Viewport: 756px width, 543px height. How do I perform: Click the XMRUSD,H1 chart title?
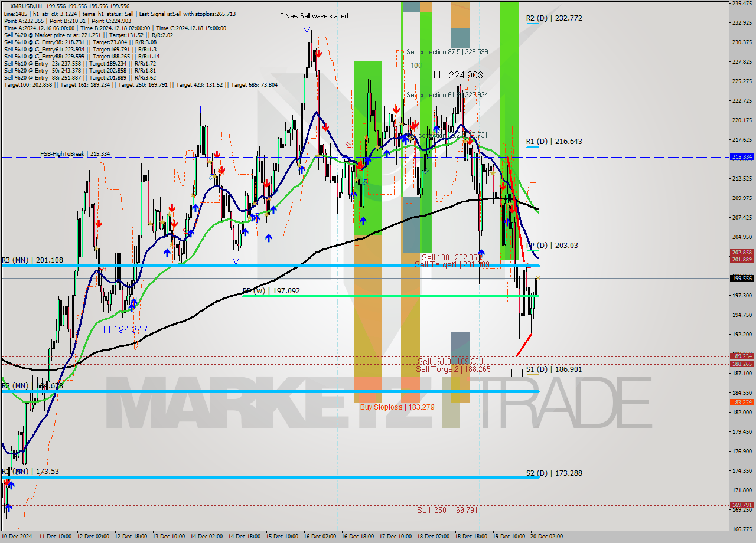pos(28,6)
